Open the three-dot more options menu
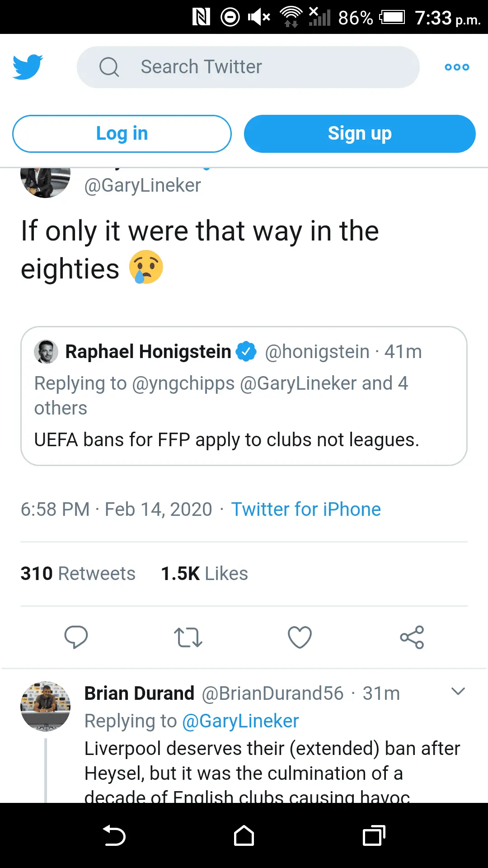Image resolution: width=488 pixels, height=868 pixels. coord(457,67)
